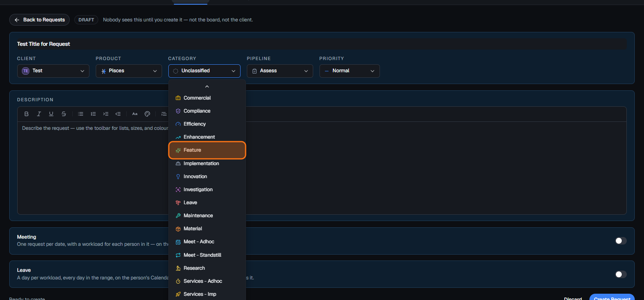The height and width of the screenshot is (300, 644).
Task: Choose the Feature category
Action: coord(207,150)
